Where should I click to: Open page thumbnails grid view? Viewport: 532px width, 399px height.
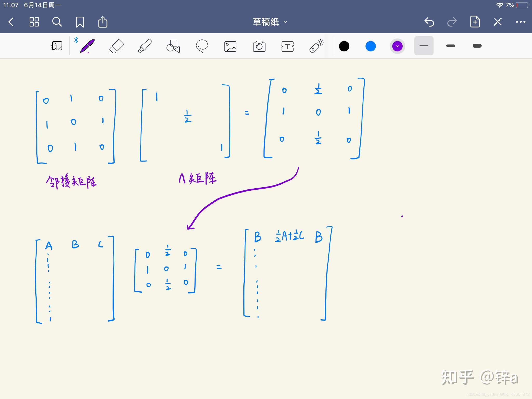pos(34,22)
